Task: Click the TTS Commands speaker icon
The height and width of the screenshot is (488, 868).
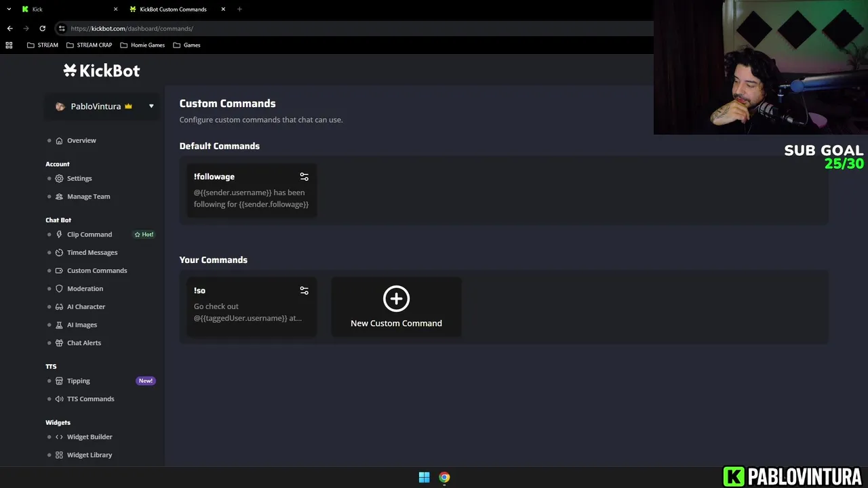Action: [x=59, y=399]
